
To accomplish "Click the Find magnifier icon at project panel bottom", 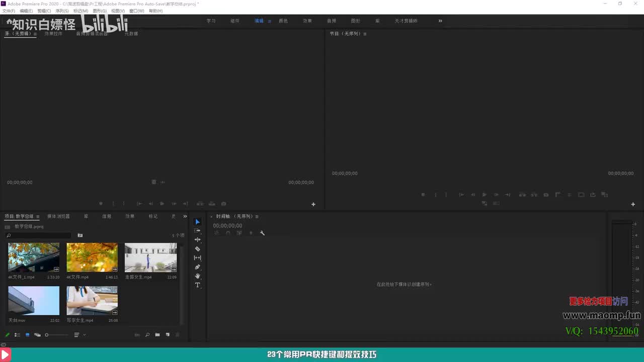I will pos(147,335).
